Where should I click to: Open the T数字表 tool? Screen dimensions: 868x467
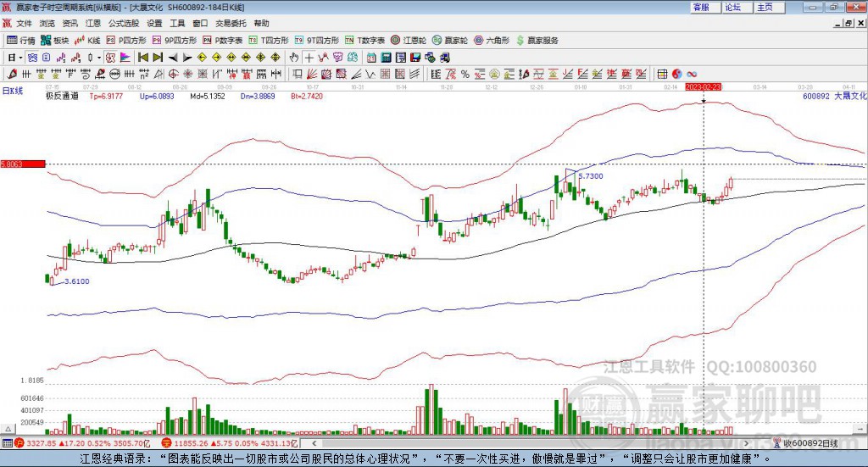tap(364, 41)
